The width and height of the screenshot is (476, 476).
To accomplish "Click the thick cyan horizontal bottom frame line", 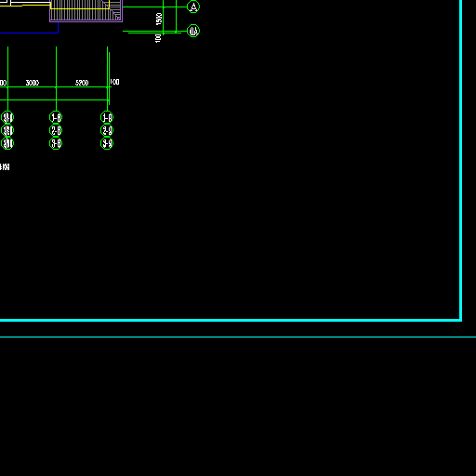I will 231,320.
